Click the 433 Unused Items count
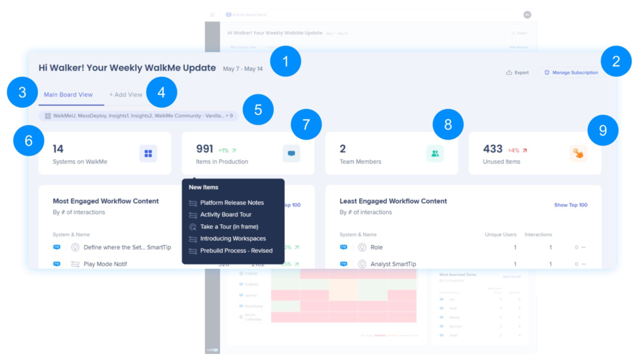Screen dimensions: 644x362 coord(492,148)
